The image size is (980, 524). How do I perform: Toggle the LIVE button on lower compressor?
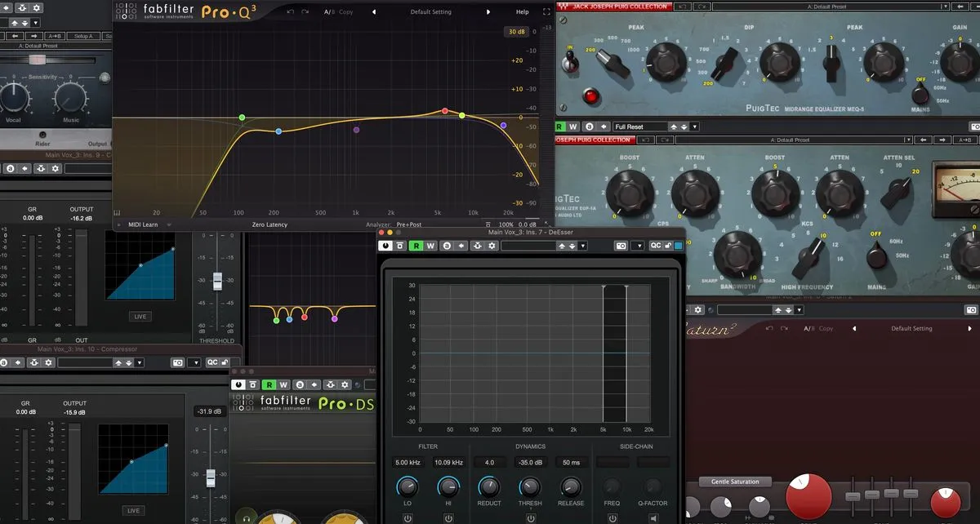point(133,510)
